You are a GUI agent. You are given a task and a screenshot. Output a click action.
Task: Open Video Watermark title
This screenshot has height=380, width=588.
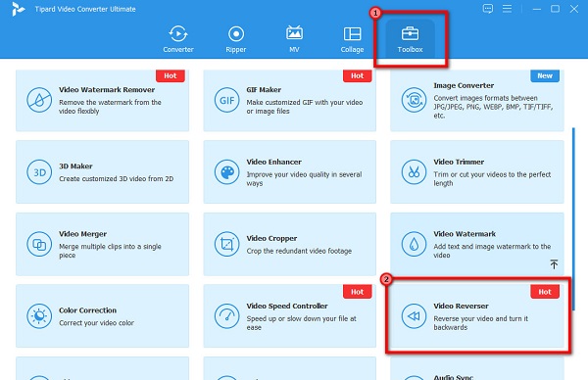(465, 234)
